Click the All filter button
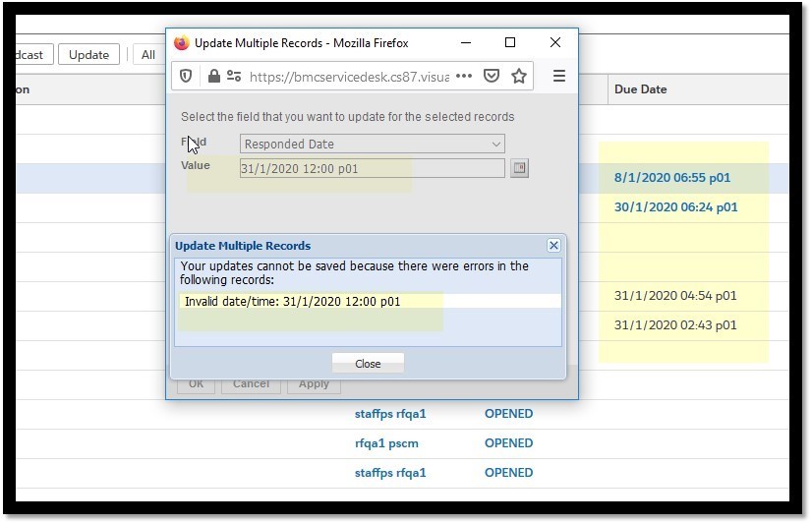The image size is (812, 524). coord(147,55)
